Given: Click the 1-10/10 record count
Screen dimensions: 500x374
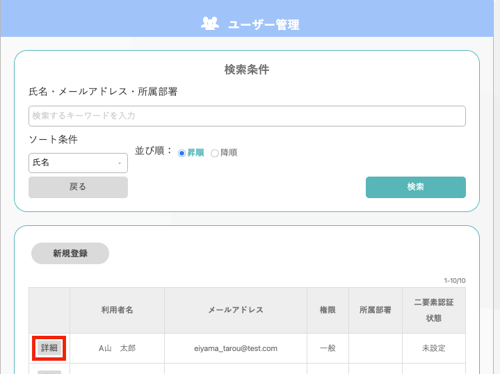Looking at the screenshot, I should click(455, 281).
